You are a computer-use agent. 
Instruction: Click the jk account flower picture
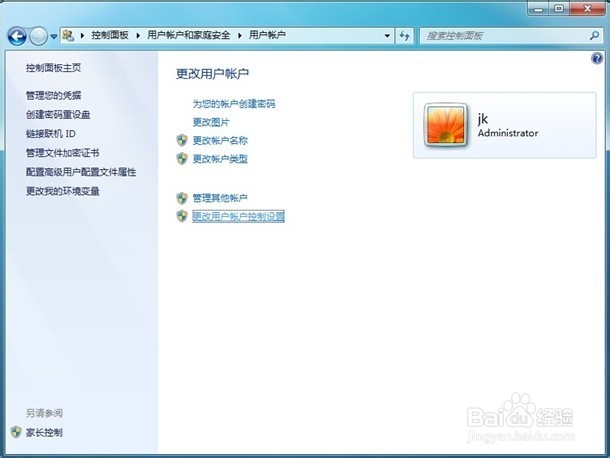(446, 125)
